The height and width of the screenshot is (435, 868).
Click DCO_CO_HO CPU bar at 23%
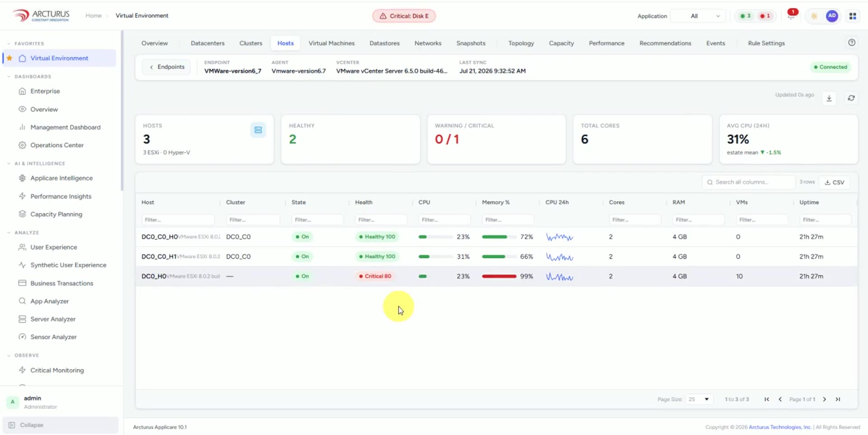[x=436, y=237]
